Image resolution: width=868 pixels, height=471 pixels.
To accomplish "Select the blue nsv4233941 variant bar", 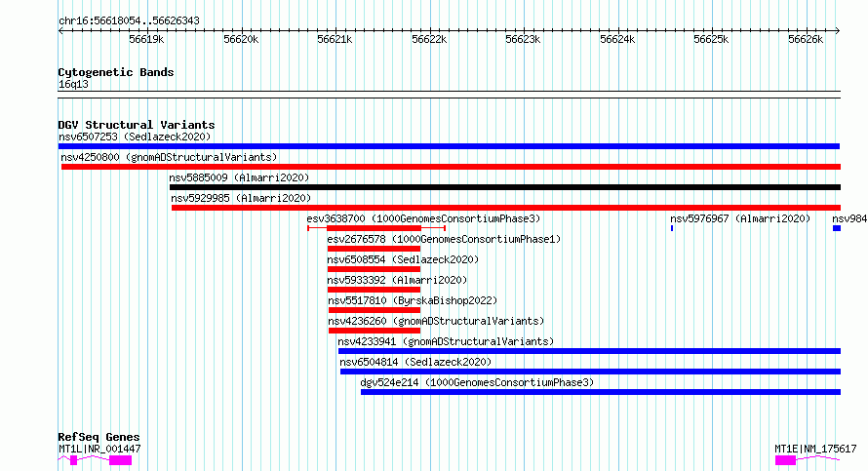I will point(589,351).
